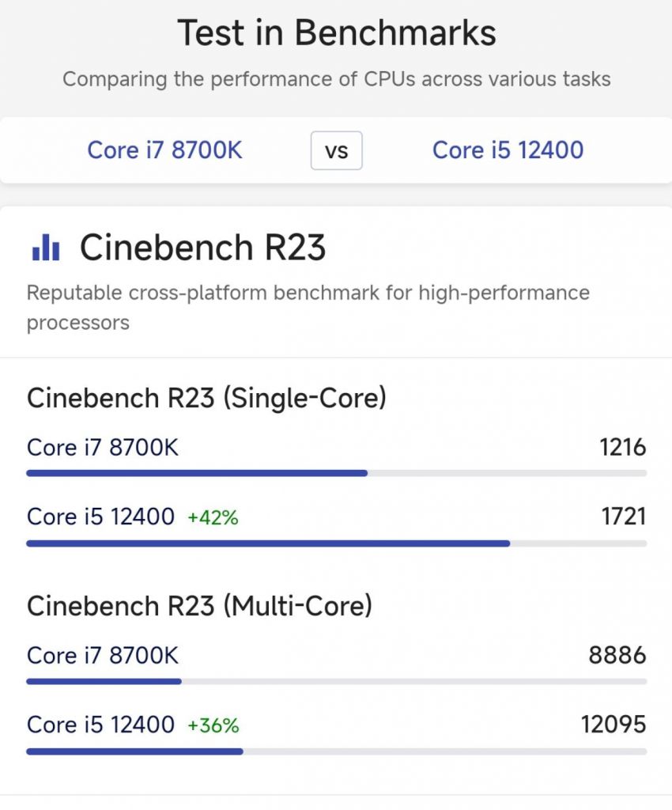The image size is (672, 810).
Task: Select the blue histogram icon beside Cinebench R23
Action: [x=43, y=248]
